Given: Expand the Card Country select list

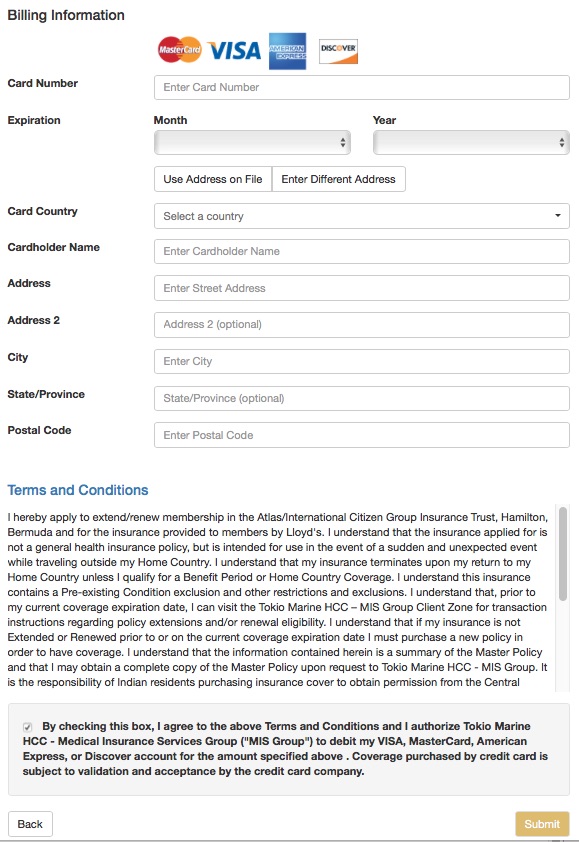Looking at the screenshot, I should click(x=361, y=216).
